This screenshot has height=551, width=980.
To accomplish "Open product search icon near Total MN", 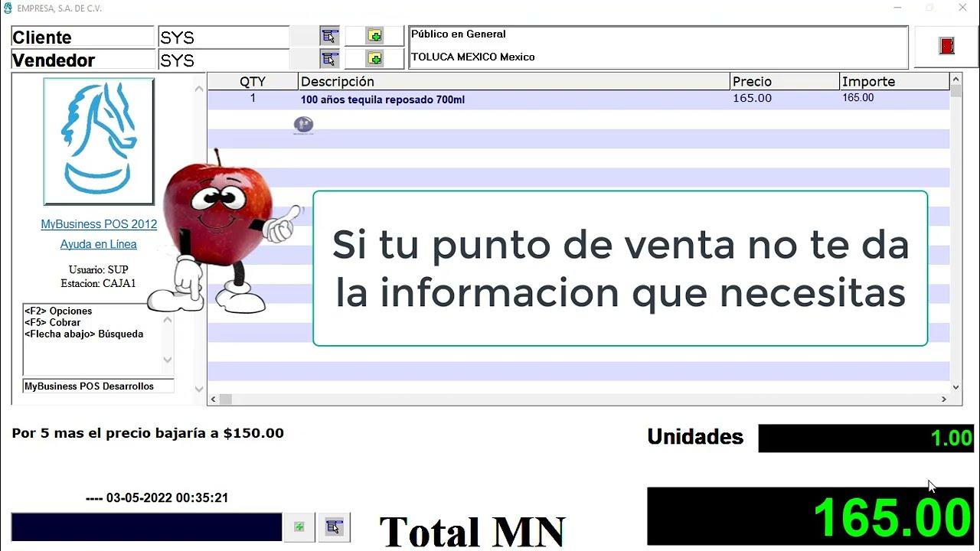I will pos(334,527).
